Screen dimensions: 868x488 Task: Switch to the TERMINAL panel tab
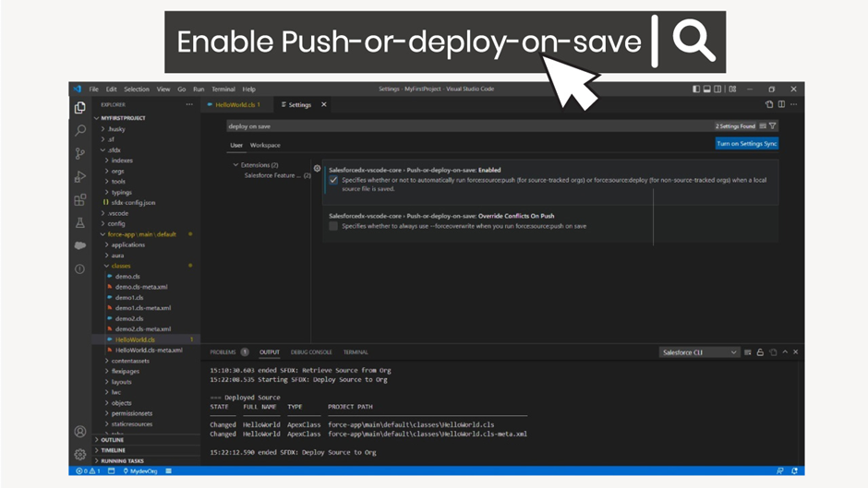point(356,351)
